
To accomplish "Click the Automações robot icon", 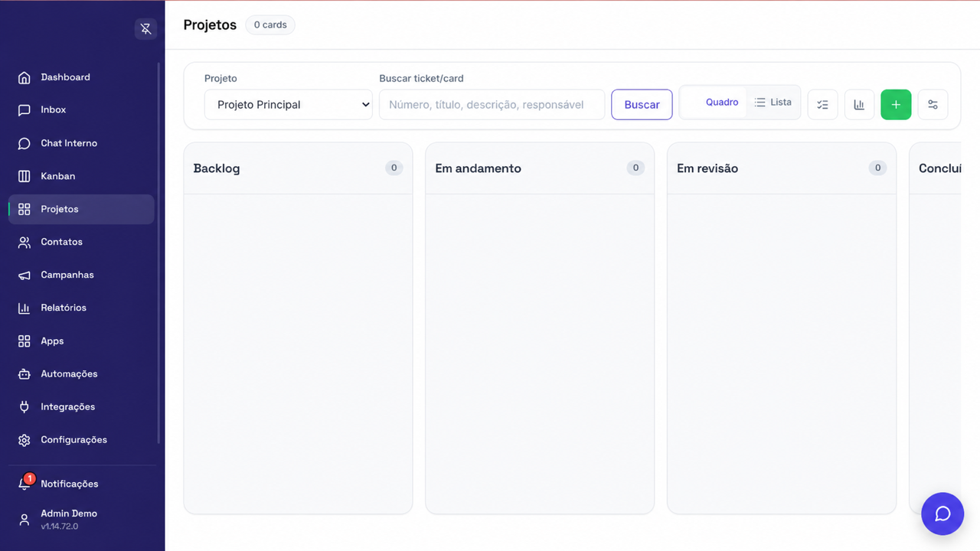I will [x=24, y=374].
